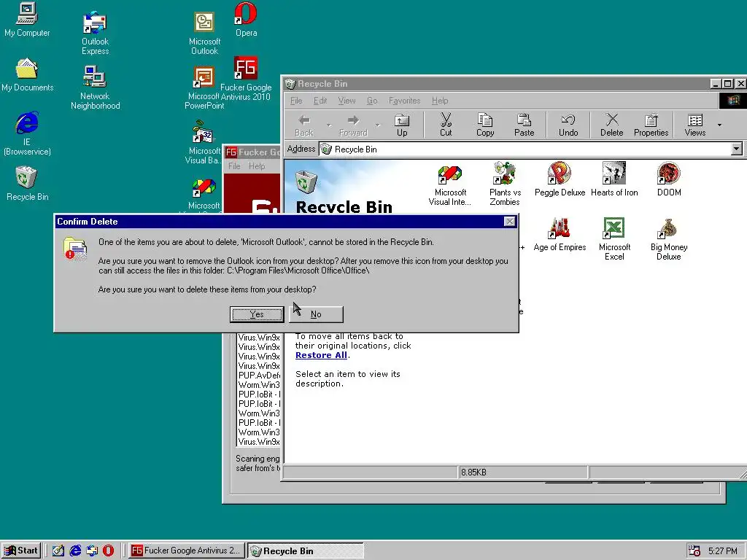Open the File menu in Recycle Bin

[296, 101]
